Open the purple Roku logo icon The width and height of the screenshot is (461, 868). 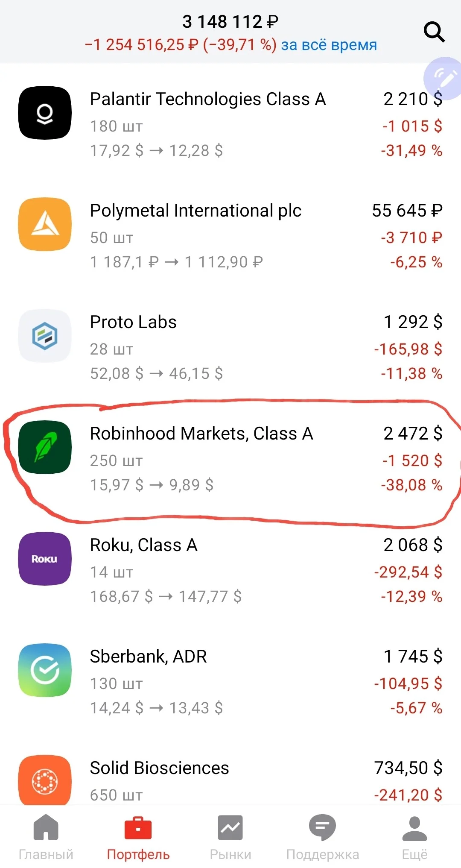click(x=45, y=559)
